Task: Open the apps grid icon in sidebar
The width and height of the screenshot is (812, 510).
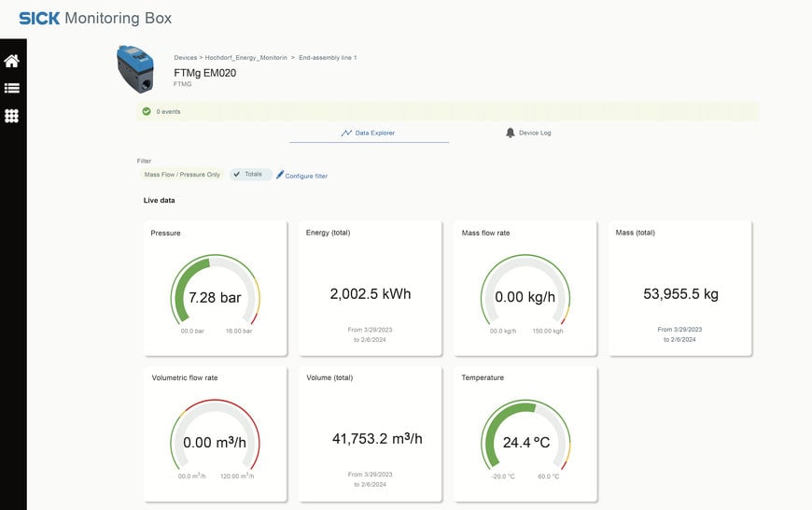Action: pyautogui.click(x=11, y=116)
